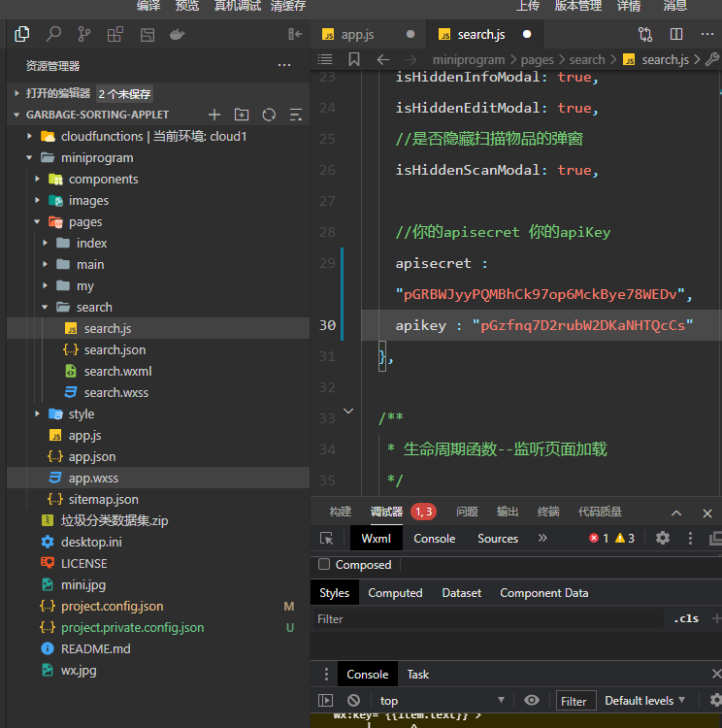Switch to the Computed tab
722x728 pixels.
[395, 593]
